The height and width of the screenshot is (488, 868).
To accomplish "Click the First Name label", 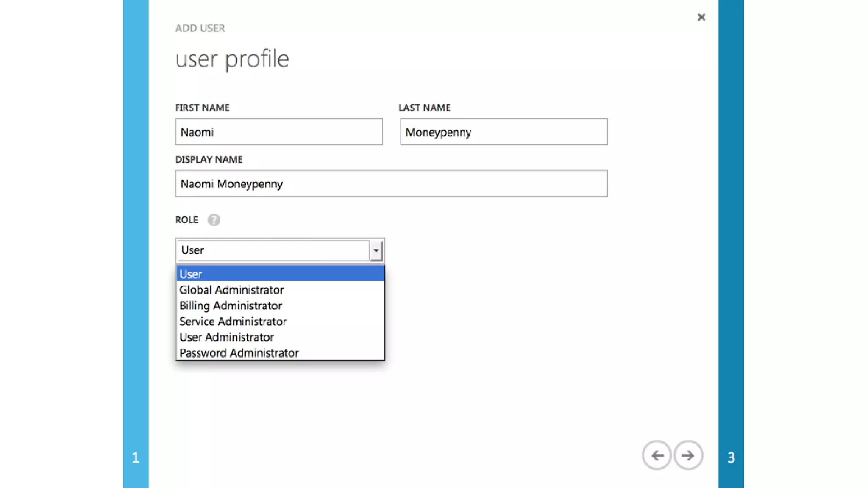I will pyautogui.click(x=202, y=108).
